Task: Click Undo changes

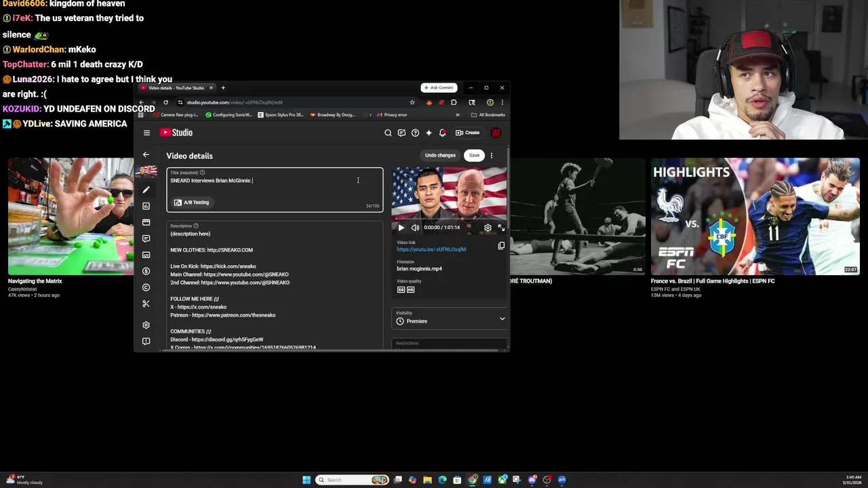Action: pos(440,155)
